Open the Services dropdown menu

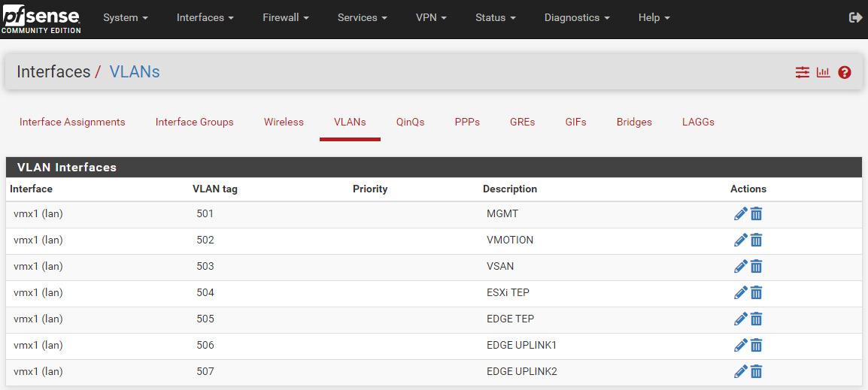(362, 17)
